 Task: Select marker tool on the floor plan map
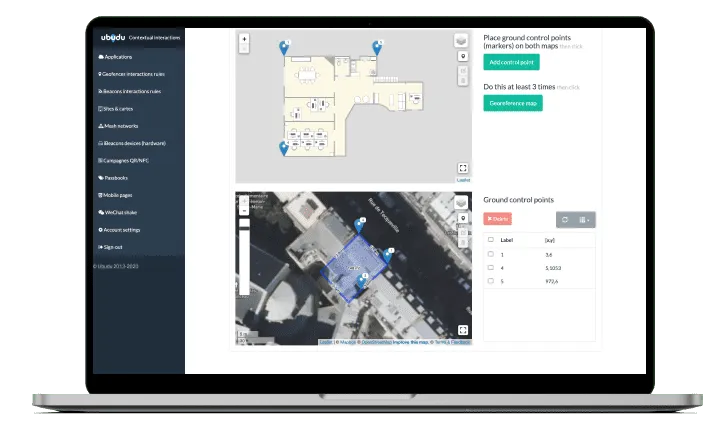[463, 56]
